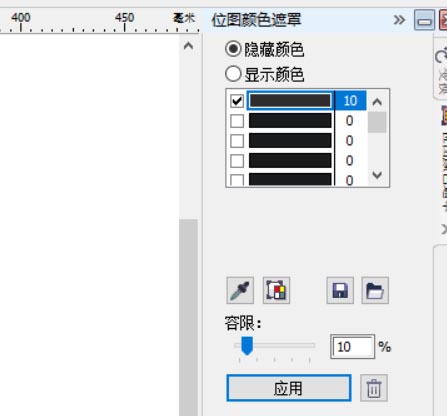Uncheck the first color row checkbox
This screenshot has width=447, height=416.
pos(237,101)
